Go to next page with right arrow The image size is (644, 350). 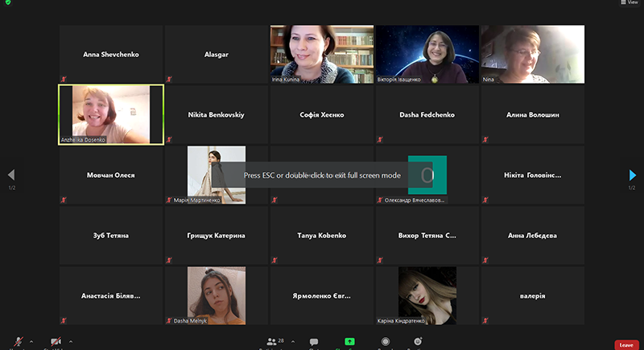coord(633,175)
